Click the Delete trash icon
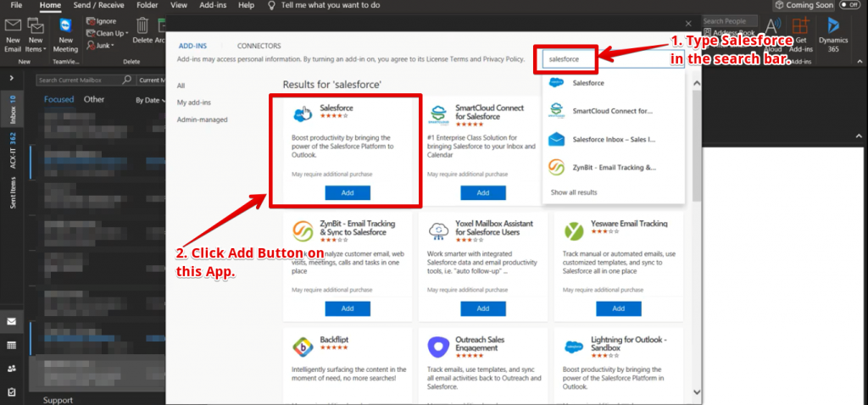868x405 pixels. 142,25
